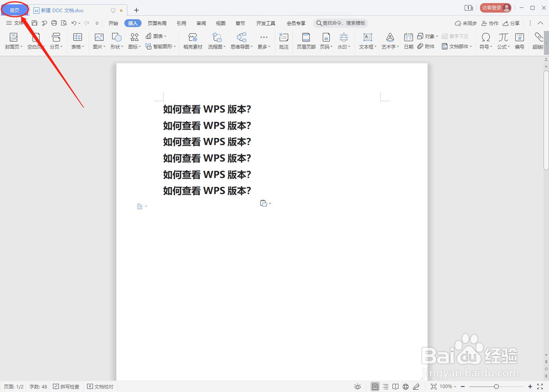This screenshot has height=392, width=549.
Task: Click the Print icon in quick access toolbar
Action: 54,23
